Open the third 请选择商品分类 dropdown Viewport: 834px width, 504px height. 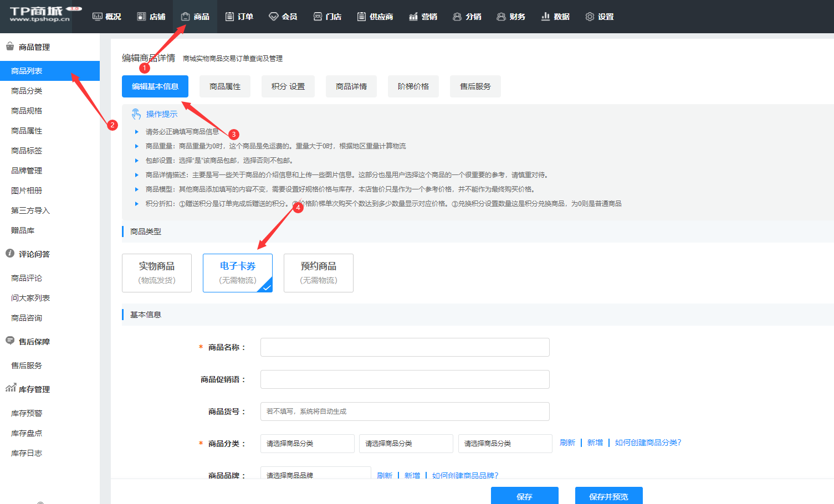504,443
